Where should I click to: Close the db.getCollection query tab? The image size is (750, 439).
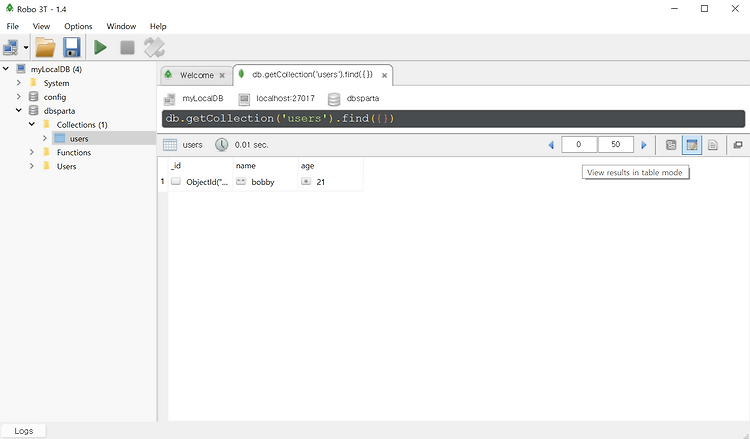tap(384, 76)
